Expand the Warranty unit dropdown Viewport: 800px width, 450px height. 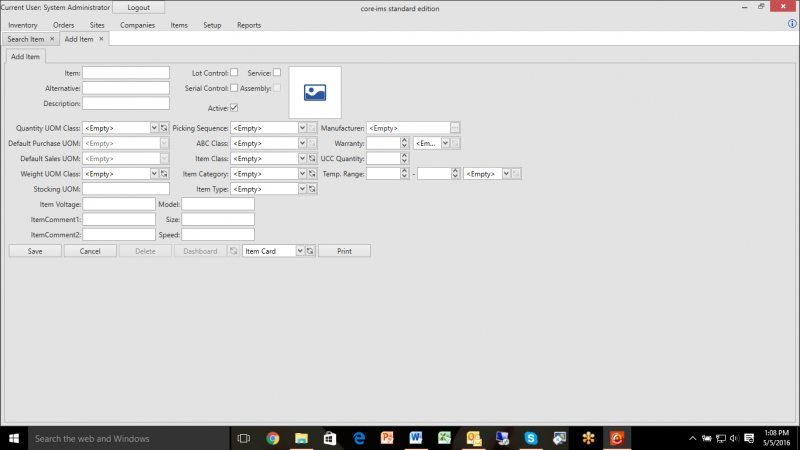click(x=445, y=143)
